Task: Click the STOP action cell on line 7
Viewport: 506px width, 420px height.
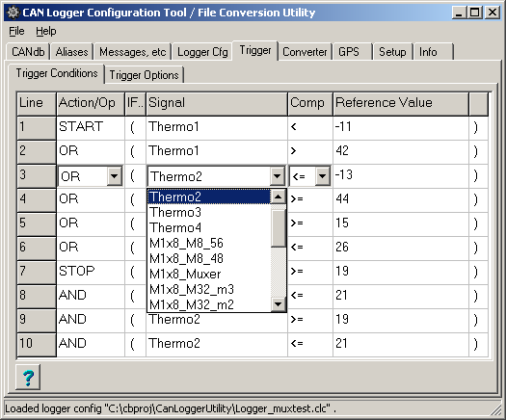Action: (91, 273)
